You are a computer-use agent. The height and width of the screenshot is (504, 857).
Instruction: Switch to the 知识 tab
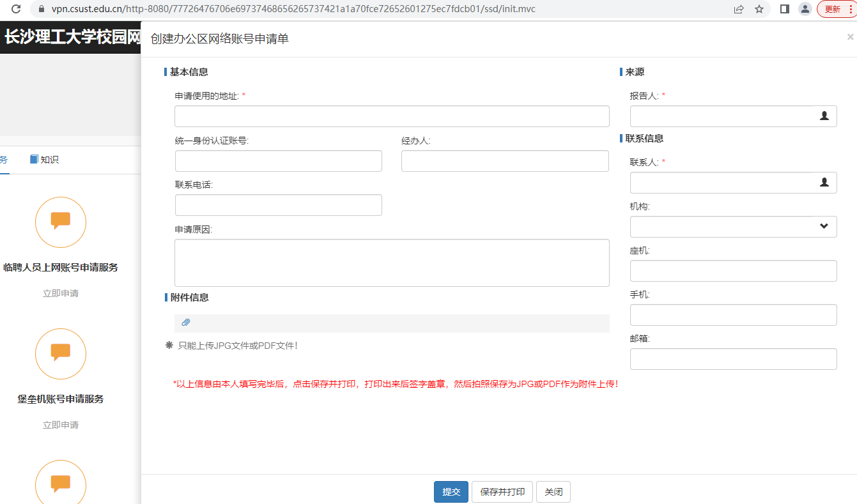point(44,160)
